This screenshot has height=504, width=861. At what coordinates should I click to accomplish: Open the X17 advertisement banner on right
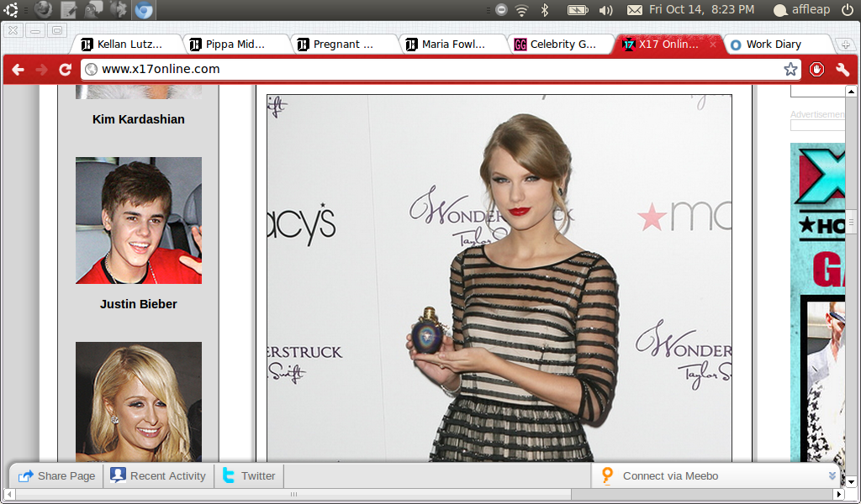(817, 302)
